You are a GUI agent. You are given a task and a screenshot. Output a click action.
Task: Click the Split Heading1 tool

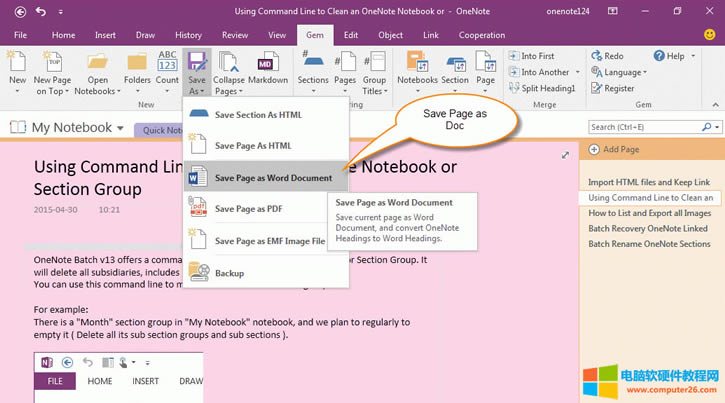[x=541, y=88]
